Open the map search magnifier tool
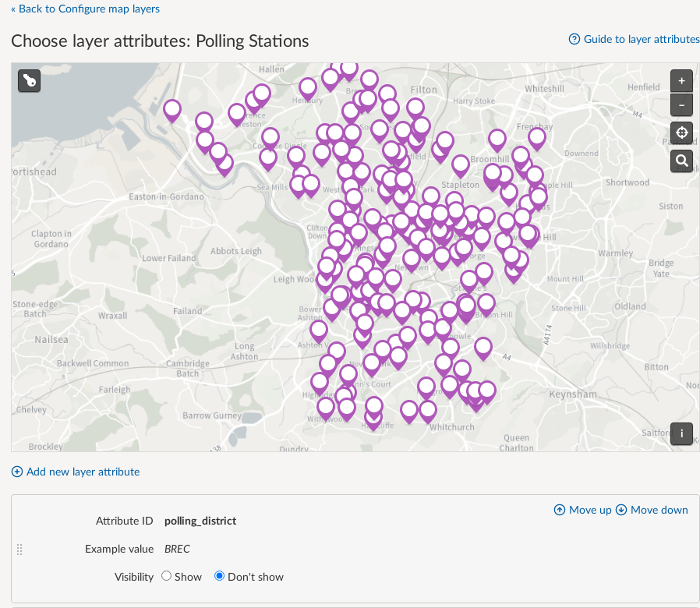 click(x=681, y=161)
